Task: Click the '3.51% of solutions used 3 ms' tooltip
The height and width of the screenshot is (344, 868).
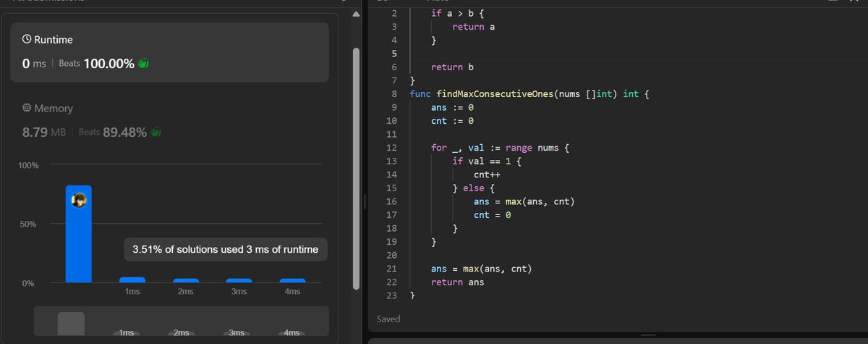Action: tap(226, 250)
